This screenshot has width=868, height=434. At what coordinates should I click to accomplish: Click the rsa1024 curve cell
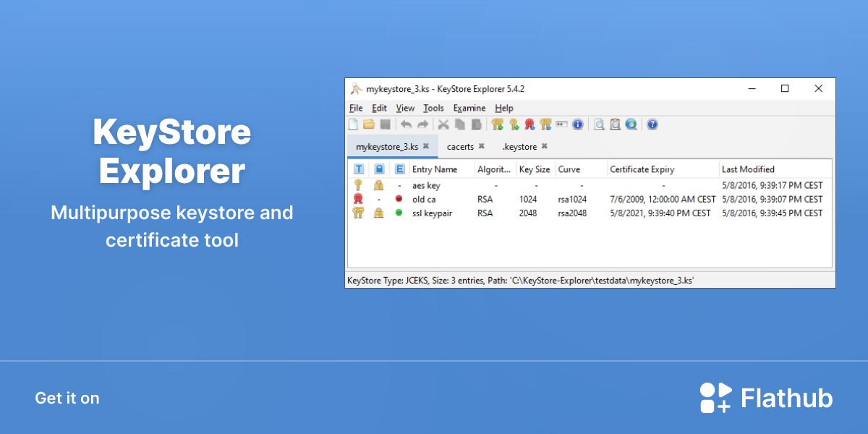[572, 200]
